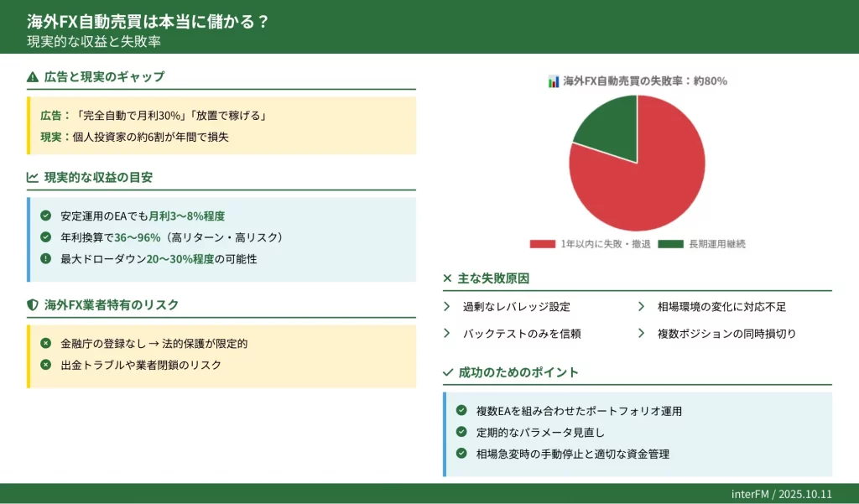Click the bar chart icon in the pie chart title
Image resolution: width=859 pixels, height=504 pixels.
click(x=554, y=81)
